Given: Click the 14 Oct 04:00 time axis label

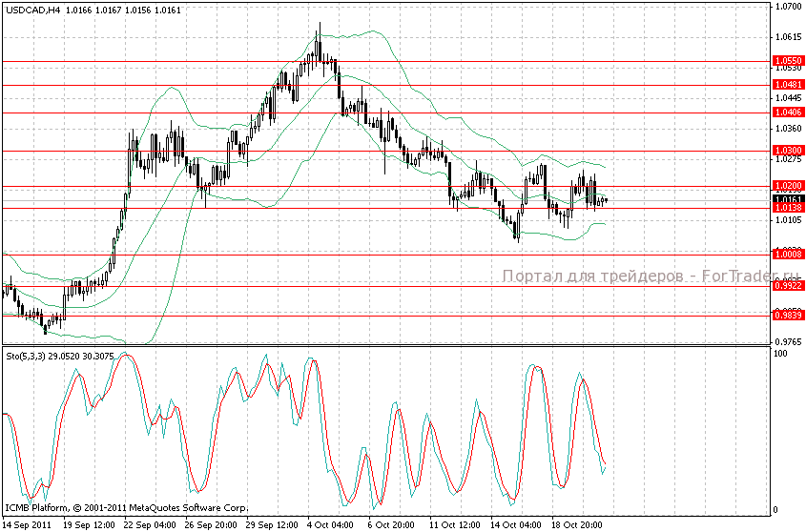Looking at the screenshot, I should [x=516, y=524].
